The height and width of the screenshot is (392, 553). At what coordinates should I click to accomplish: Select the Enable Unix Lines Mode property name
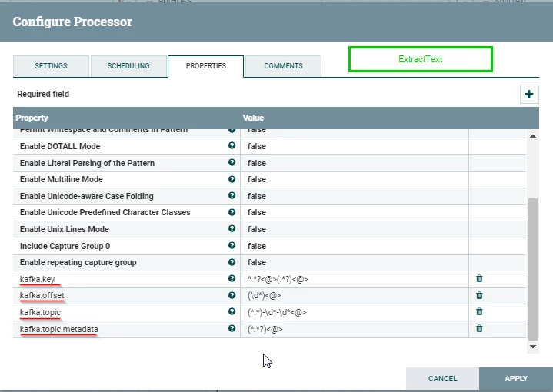[x=64, y=230]
